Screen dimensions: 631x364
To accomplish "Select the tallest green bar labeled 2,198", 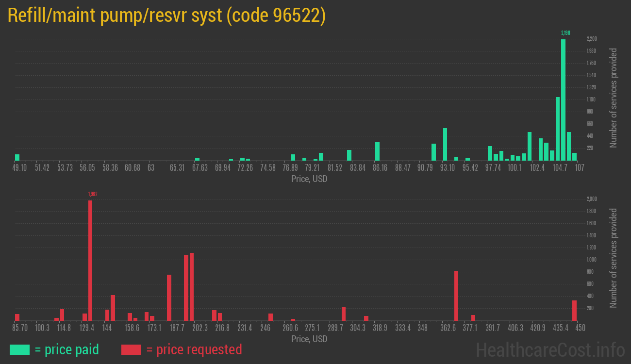I will pos(563,99).
